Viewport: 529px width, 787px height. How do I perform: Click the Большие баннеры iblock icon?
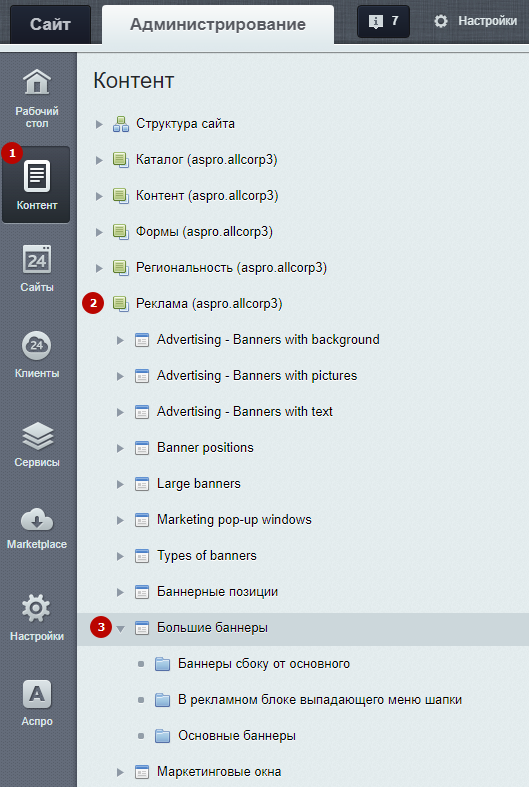(142, 628)
